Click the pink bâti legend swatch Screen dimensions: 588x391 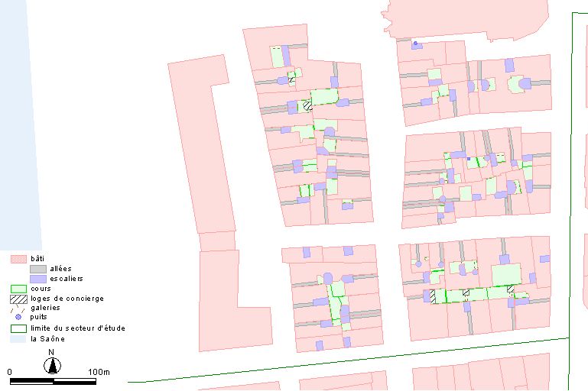(x=18, y=259)
